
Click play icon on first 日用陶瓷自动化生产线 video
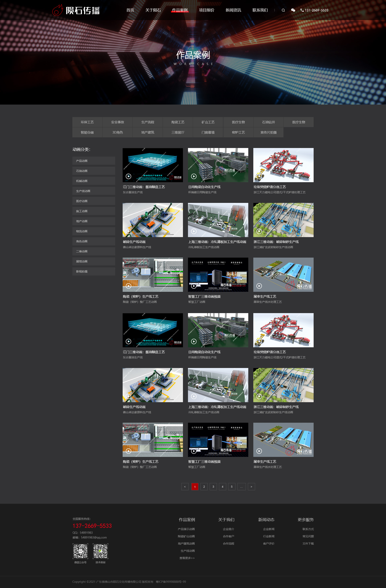(194, 176)
